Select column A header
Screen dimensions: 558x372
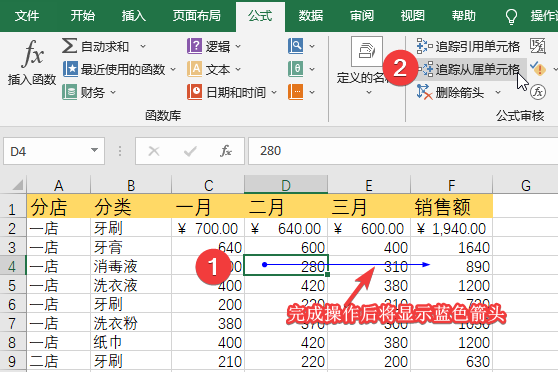click(59, 185)
